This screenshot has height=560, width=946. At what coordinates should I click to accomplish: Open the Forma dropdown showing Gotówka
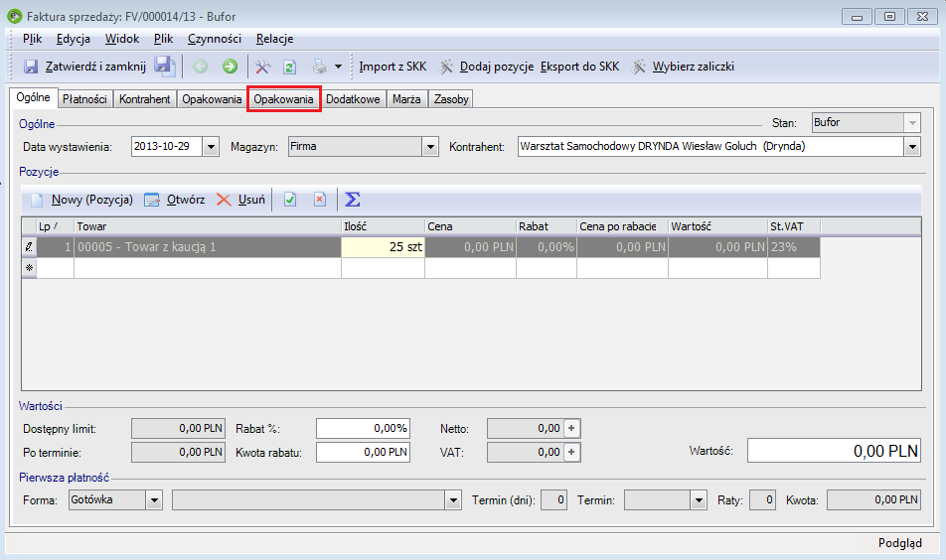point(154,500)
